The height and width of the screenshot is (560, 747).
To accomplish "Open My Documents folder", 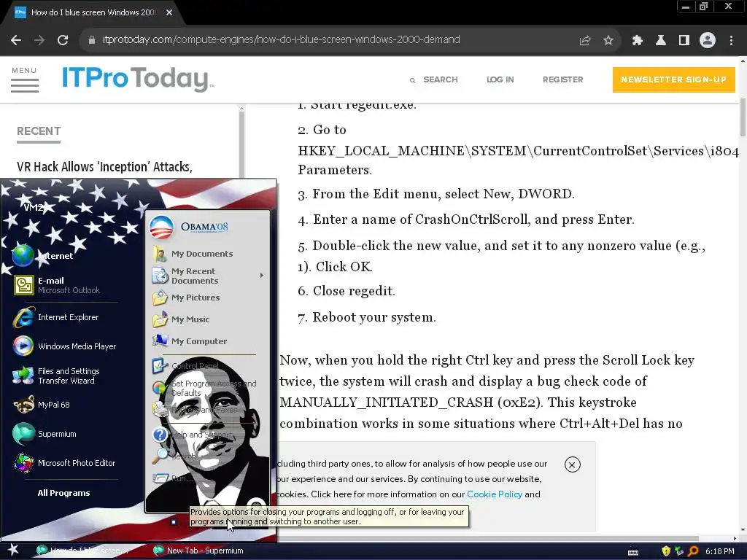I will (x=193, y=254).
